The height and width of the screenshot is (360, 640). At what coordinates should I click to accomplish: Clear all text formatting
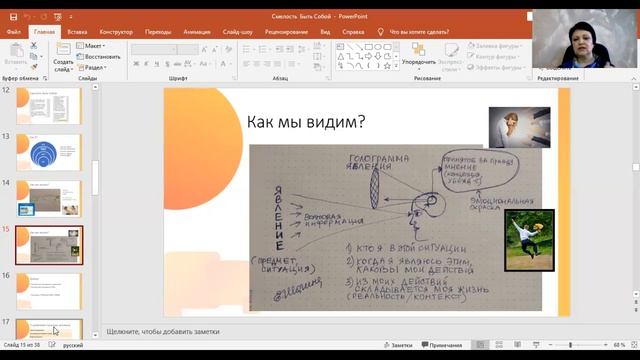pyautogui.click(x=229, y=49)
